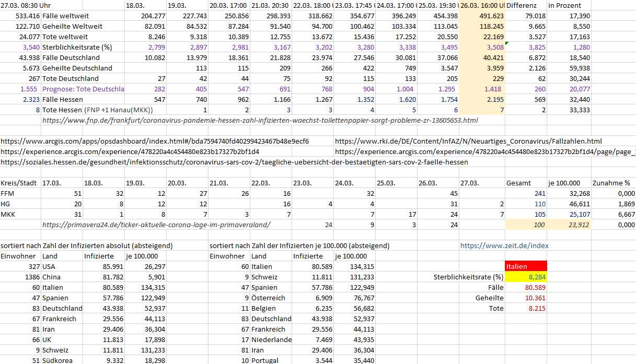Select the 'MKK' row label
Image resolution: width=636 pixels, height=364 pixels.
coord(8,214)
